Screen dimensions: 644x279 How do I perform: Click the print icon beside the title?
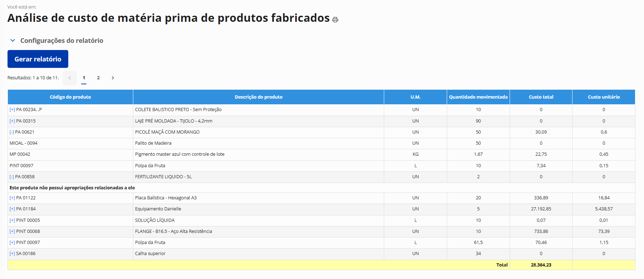[335, 20]
